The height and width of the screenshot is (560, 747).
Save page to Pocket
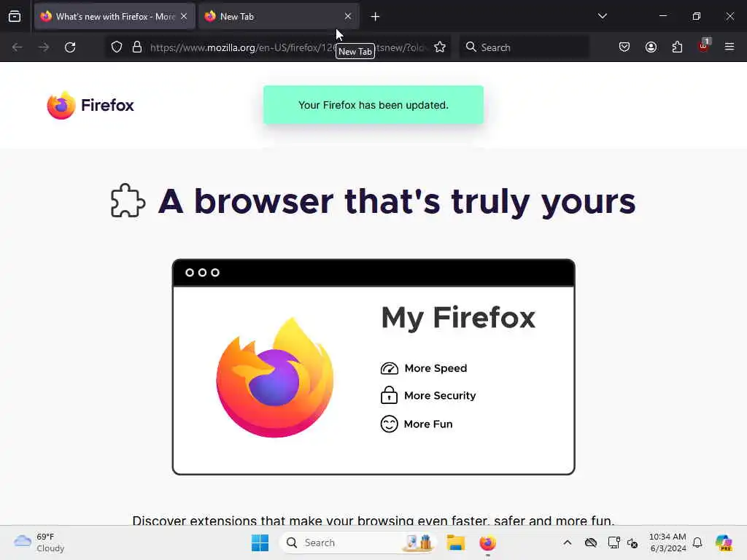coord(624,47)
